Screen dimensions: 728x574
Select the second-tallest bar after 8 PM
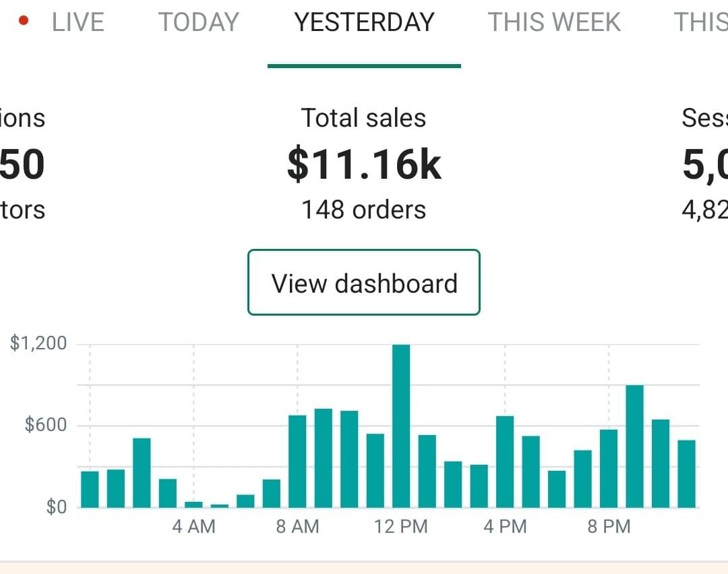[635, 446]
